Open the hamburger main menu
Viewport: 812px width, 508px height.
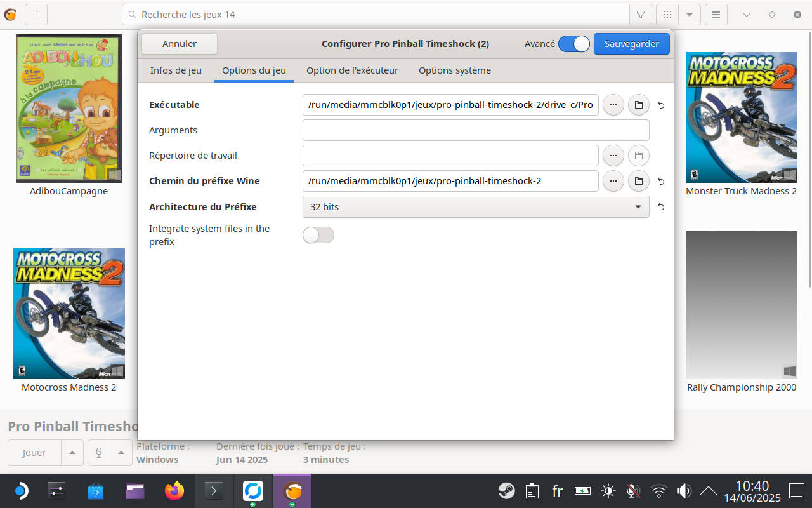[716, 14]
